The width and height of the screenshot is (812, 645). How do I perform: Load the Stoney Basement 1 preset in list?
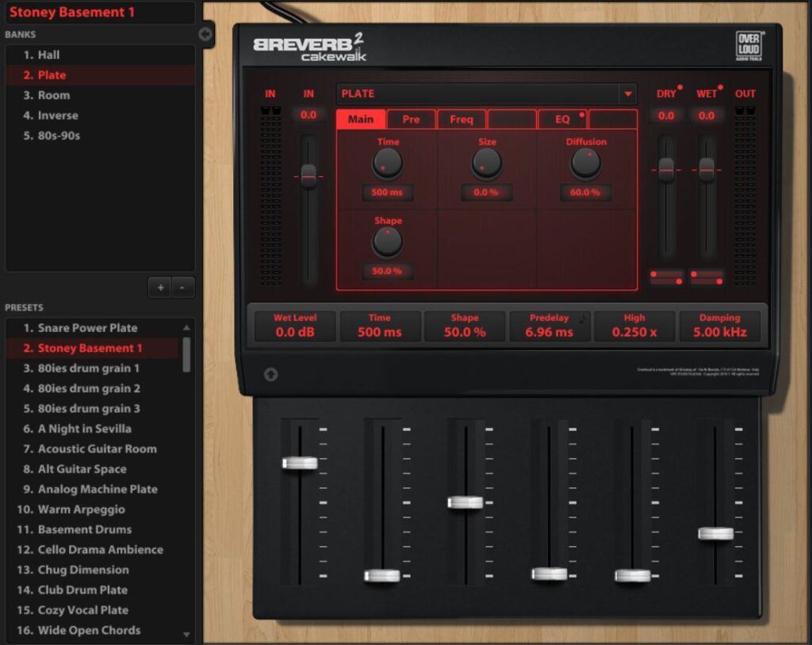click(94, 348)
